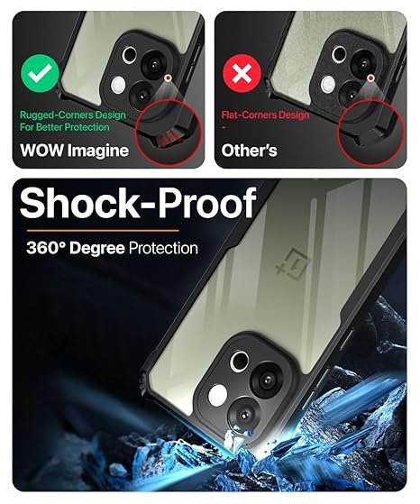Click the lower camera lens on large phone

tap(244, 415)
